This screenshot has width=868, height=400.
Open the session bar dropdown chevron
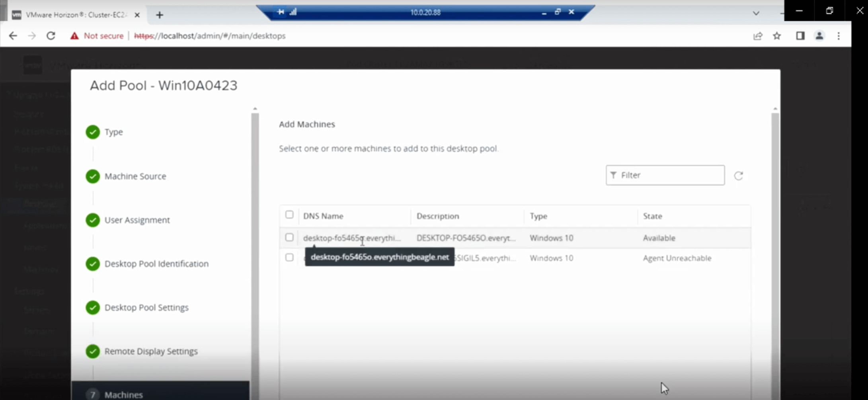(x=755, y=13)
